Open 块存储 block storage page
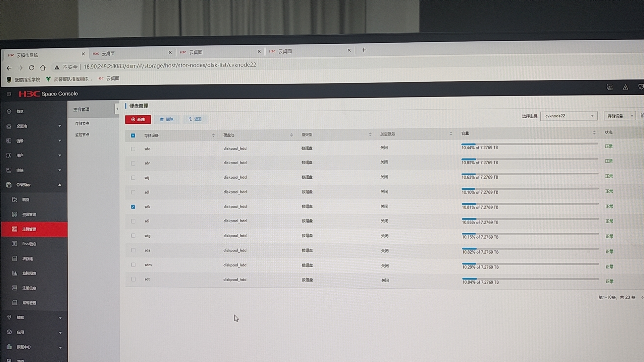The width and height of the screenshot is (644, 362). coord(28,259)
